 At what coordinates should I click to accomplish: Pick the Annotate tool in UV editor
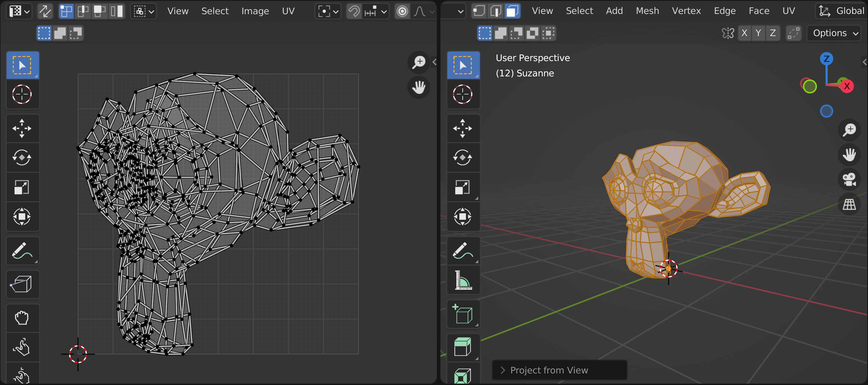(22, 251)
